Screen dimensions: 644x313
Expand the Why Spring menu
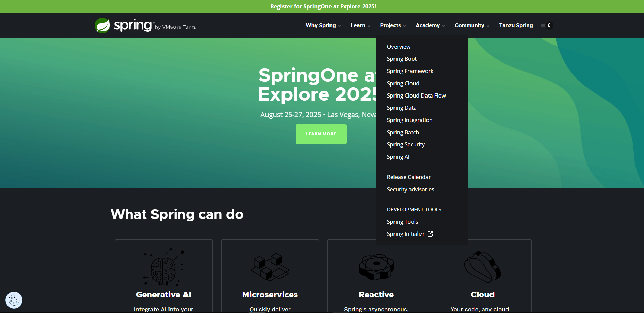pos(323,25)
